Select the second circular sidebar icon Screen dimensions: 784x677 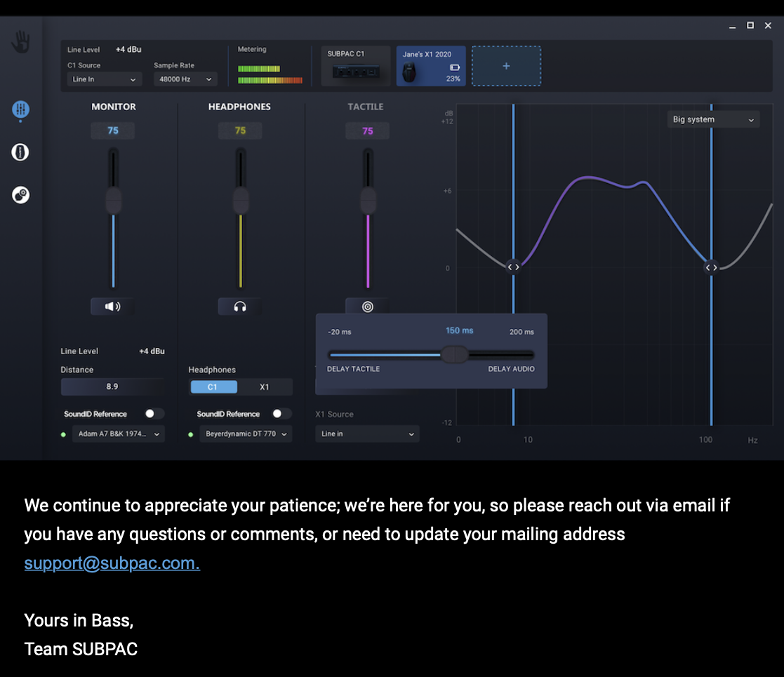[20, 152]
